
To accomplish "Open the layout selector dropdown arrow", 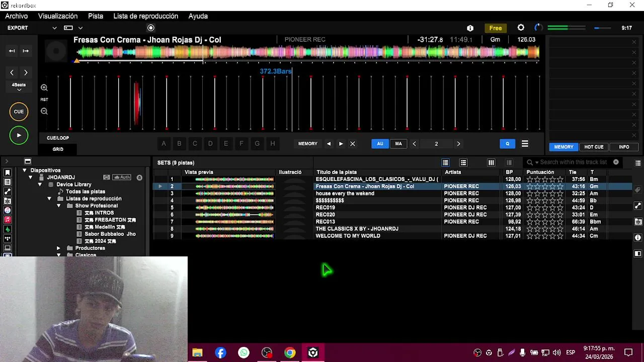I will 80,28.
